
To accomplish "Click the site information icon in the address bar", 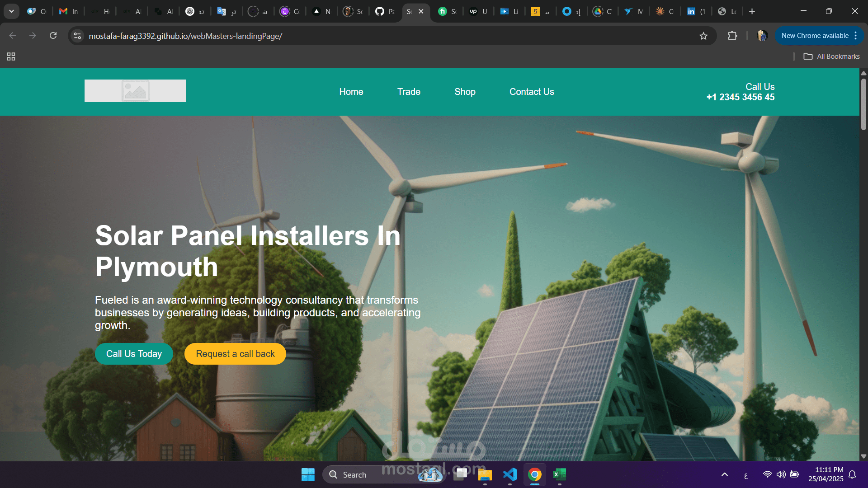I will point(77,35).
